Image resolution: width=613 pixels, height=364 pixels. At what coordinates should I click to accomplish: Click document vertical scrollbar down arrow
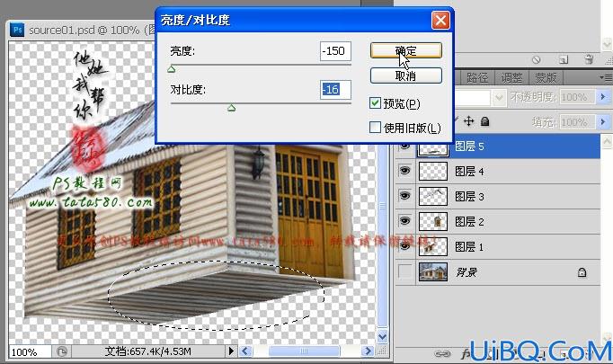pyautogui.click(x=382, y=336)
